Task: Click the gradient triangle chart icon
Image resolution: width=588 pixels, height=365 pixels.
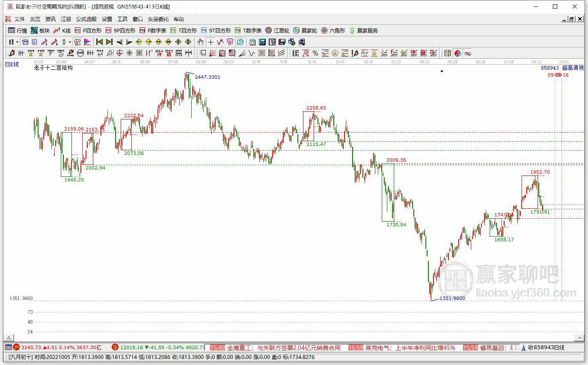Action: tap(87, 42)
